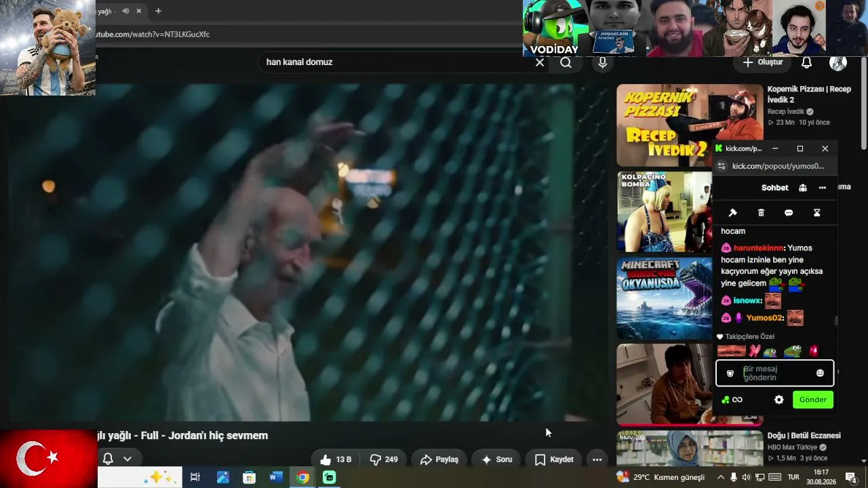Open Kolpaçino Bomba thumbnail

665,211
